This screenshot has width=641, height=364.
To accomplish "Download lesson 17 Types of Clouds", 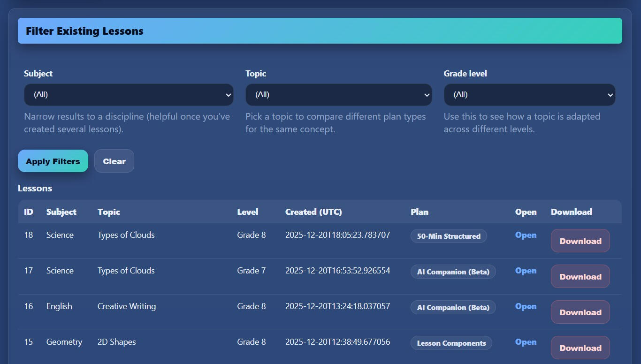I will 580,276.
